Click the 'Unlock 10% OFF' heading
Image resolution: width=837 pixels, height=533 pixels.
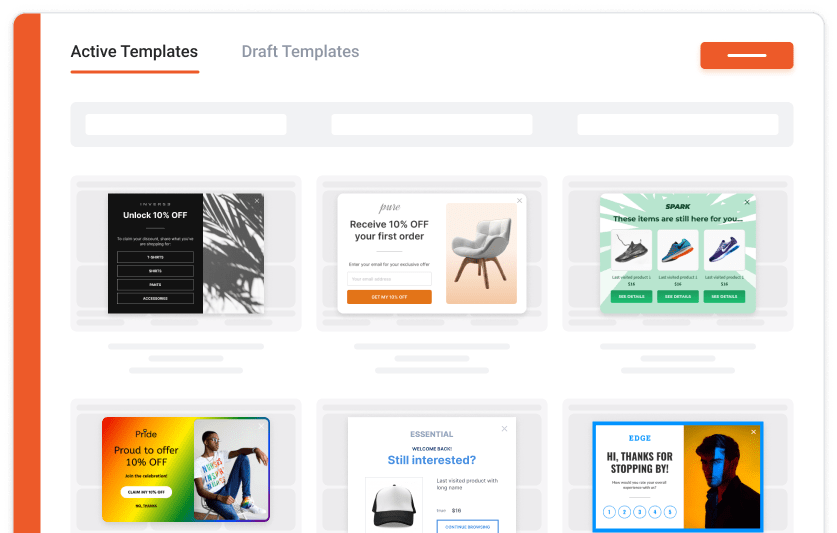click(155, 215)
